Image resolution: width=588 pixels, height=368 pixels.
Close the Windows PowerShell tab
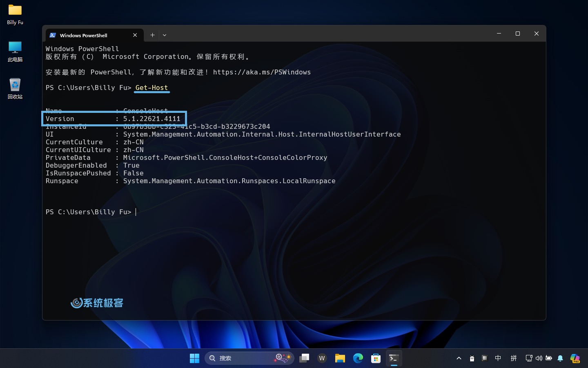[x=135, y=35]
